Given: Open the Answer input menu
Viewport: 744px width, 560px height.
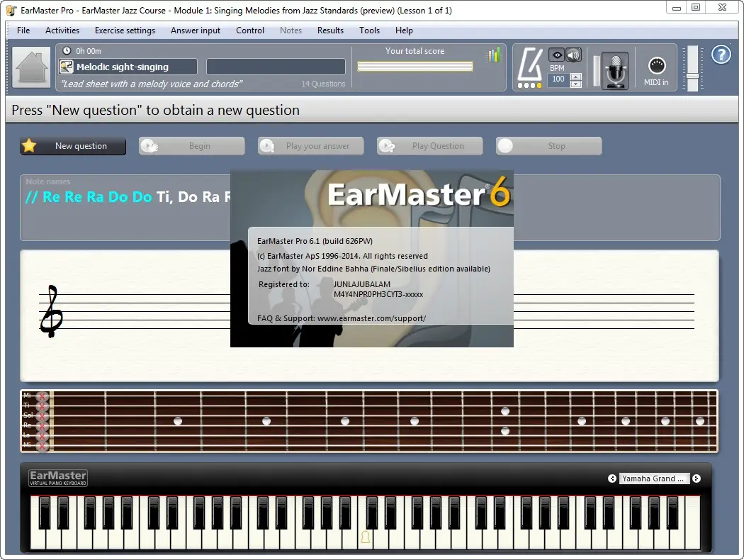Looking at the screenshot, I should click(x=196, y=30).
